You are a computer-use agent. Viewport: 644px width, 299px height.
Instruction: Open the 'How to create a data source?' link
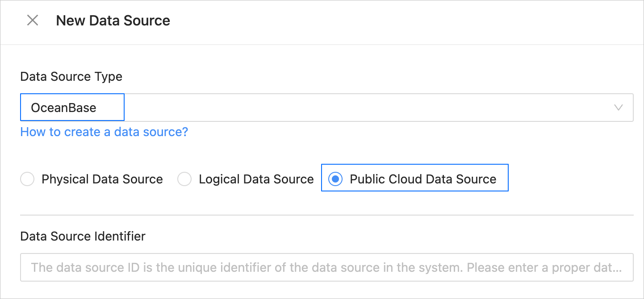coord(104,132)
